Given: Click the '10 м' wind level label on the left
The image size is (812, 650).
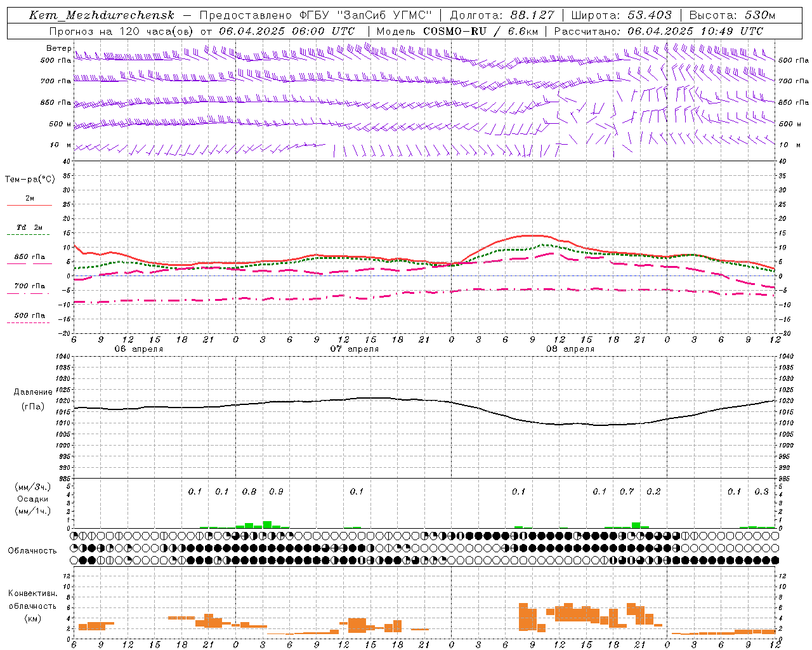Looking at the screenshot, I should 61,145.
